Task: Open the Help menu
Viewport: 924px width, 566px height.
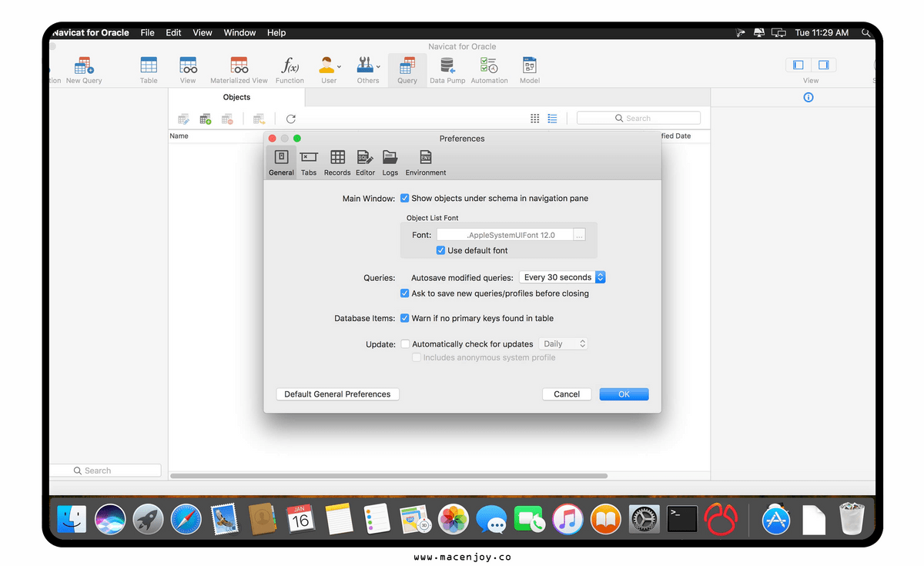Action: tap(276, 32)
